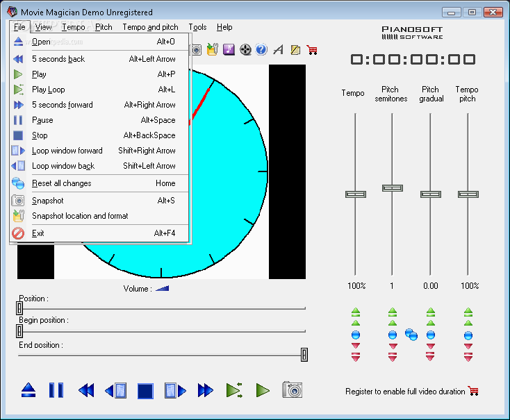This screenshot has width=510, height=420.
Task: Click Pitch gradual reset blue ball
Action: click(431, 335)
